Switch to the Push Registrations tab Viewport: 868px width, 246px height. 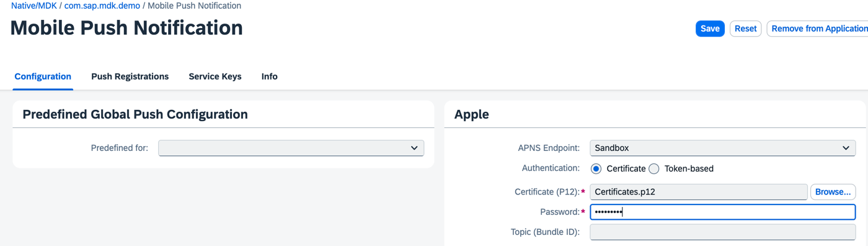pos(130,76)
